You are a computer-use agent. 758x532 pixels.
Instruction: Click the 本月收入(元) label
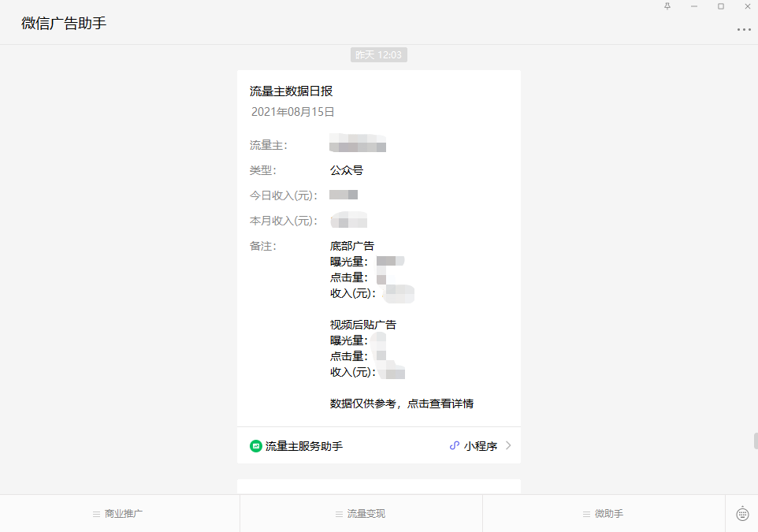coord(284,221)
